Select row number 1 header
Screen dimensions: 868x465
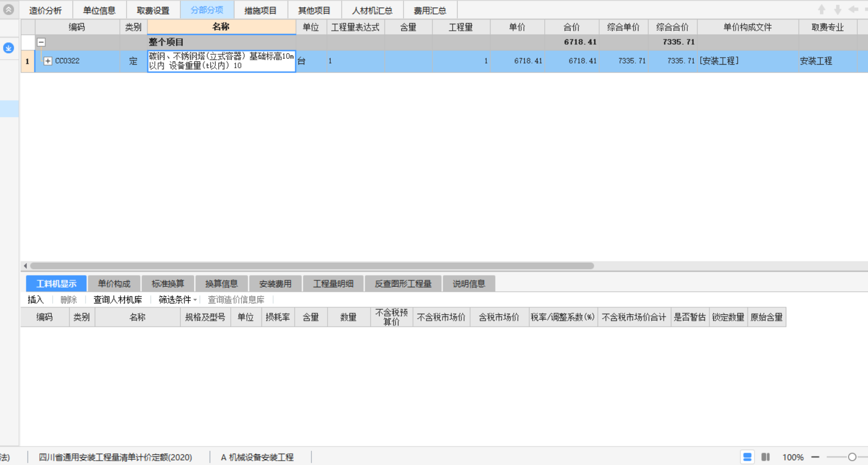(27, 61)
